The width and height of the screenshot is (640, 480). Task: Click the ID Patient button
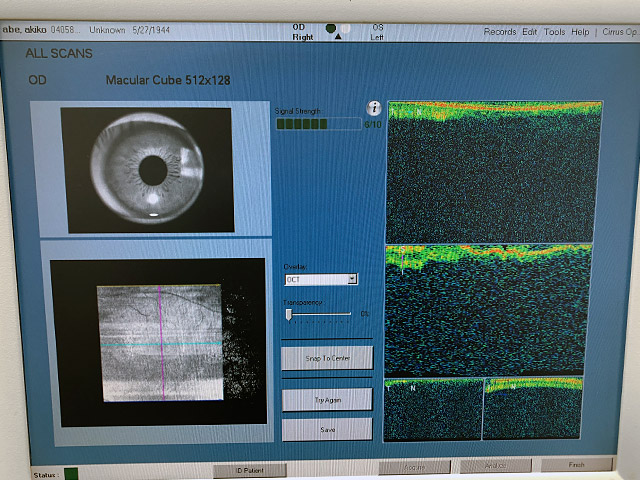pos(250,471)
